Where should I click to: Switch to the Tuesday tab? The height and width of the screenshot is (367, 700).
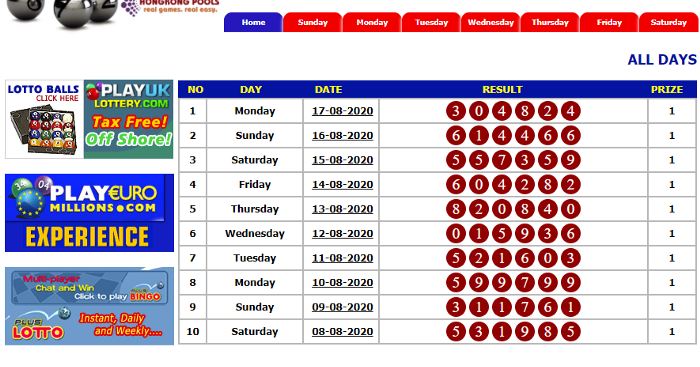point(431,22)
